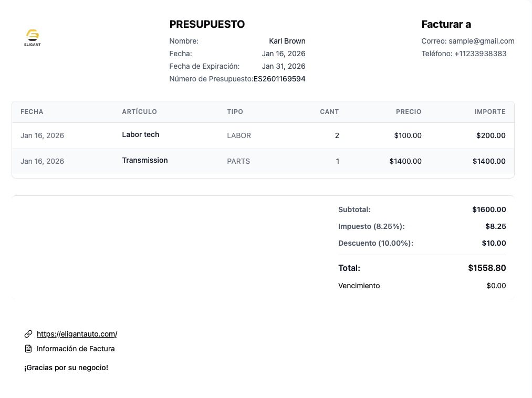
Task: Click the IMPORTE column header
Action: coord(489,112)
